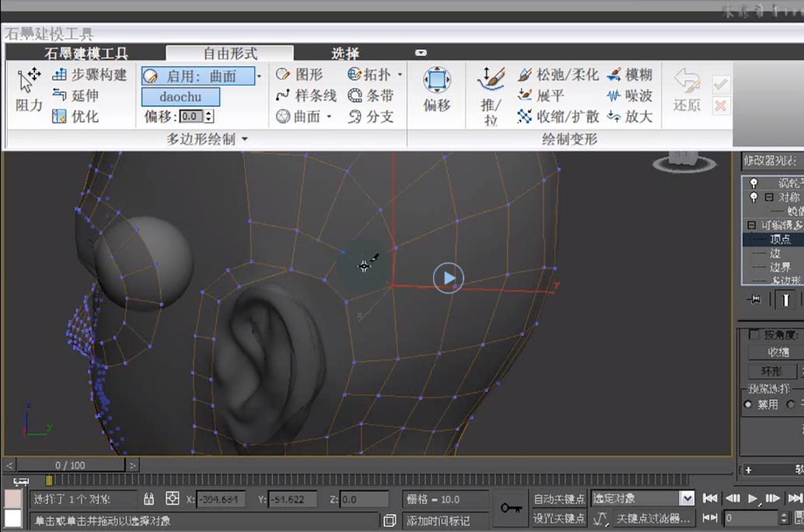The width and height of the screenshot is (804, 532).
Task: Open the 拓扑 dropdown arrow
Action: (x=400, y=75)
